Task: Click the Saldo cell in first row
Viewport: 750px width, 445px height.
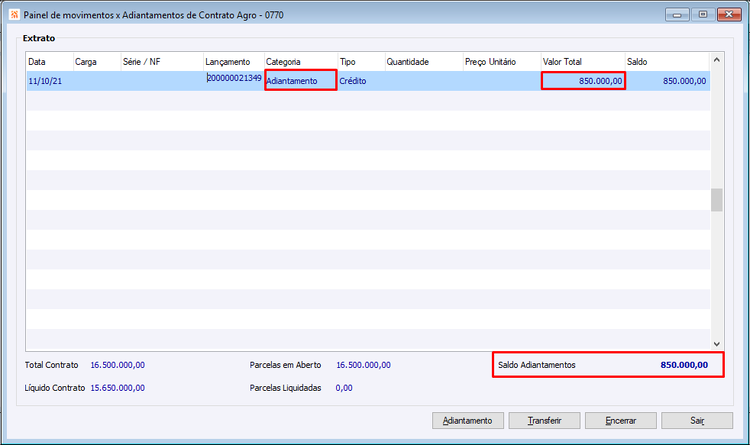Action: pos(667,81)
